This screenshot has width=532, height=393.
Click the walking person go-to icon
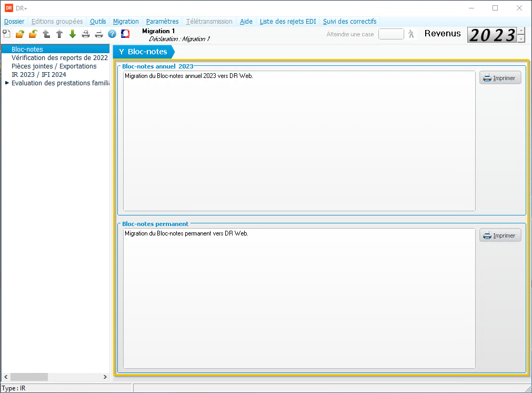click(x=411, y=34)
